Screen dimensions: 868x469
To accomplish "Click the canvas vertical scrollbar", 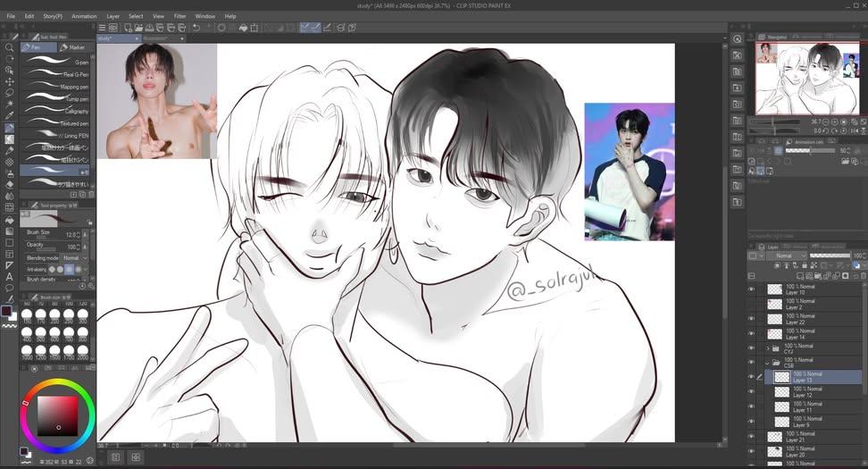I will 724,241.
